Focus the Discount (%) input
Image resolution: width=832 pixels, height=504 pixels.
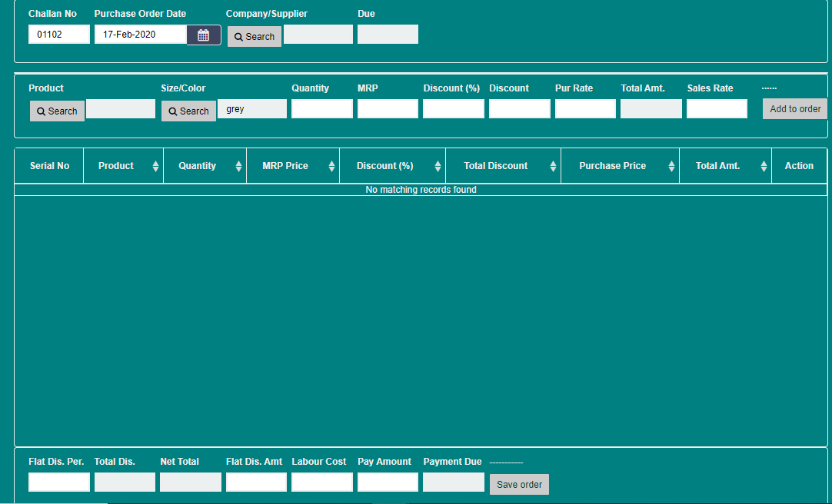point(454,109)
